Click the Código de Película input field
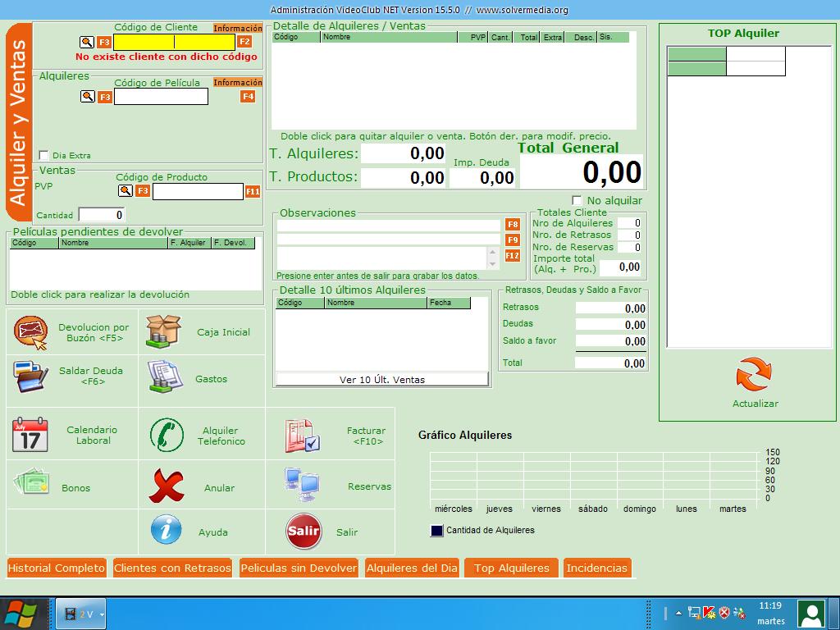 click(x=161, y=97)
